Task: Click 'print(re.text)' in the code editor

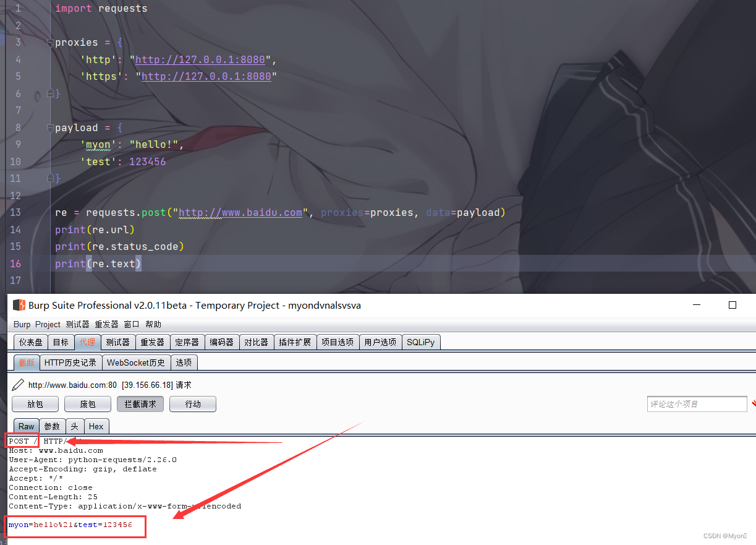Action: [98, 264]
